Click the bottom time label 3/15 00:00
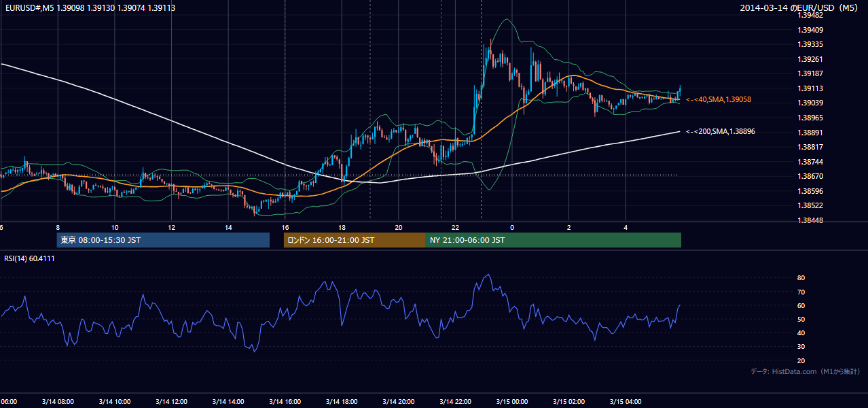 click(512, 402)
